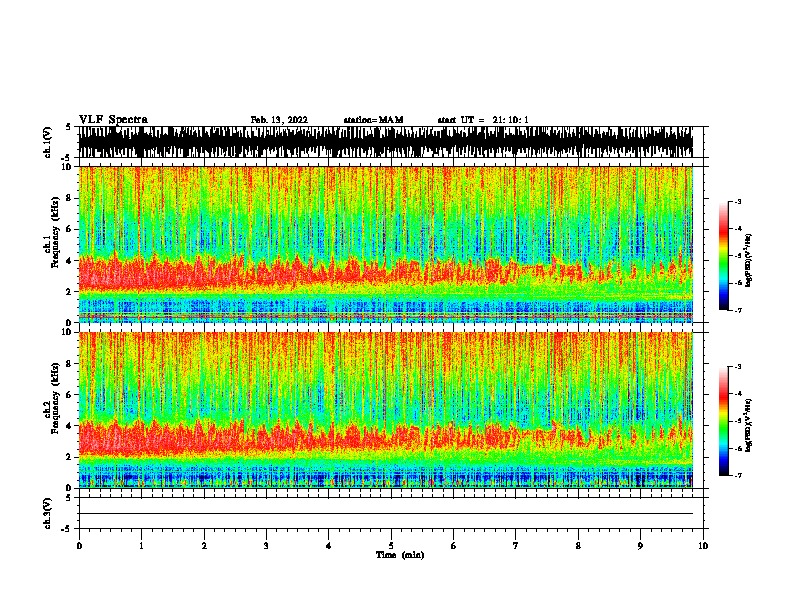
Task: Click the ch.2 spectrogram color scale bar
Action: [x=724, y=421]
